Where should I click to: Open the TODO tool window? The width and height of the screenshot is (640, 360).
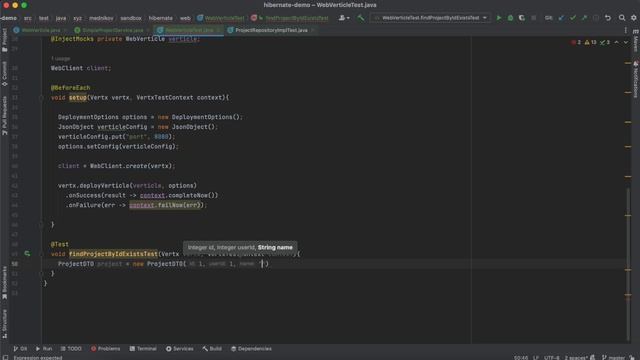(71, 349)
